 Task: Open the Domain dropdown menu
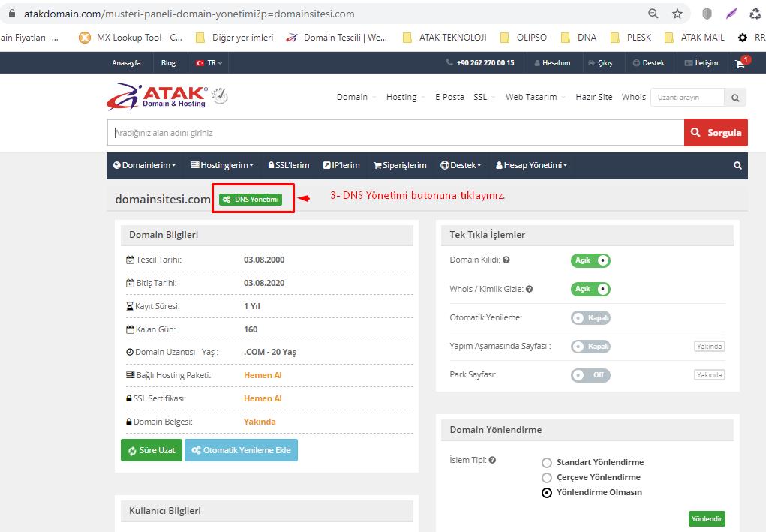(x=354, y=97)
